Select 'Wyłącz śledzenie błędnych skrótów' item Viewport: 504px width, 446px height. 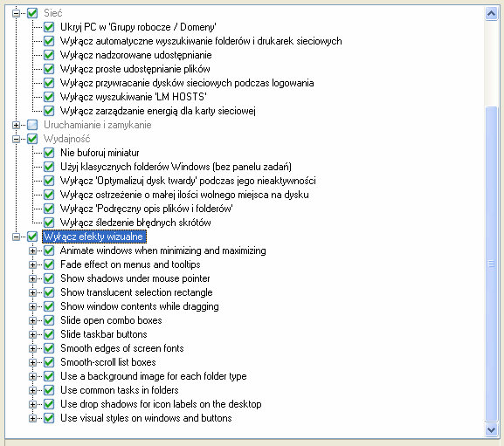coord(135,223)
